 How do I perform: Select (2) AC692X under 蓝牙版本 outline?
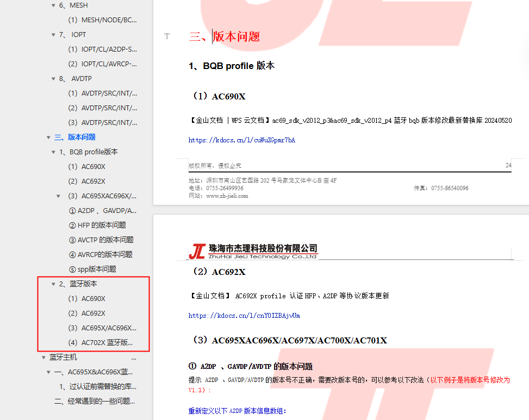[x=86, y=313]
